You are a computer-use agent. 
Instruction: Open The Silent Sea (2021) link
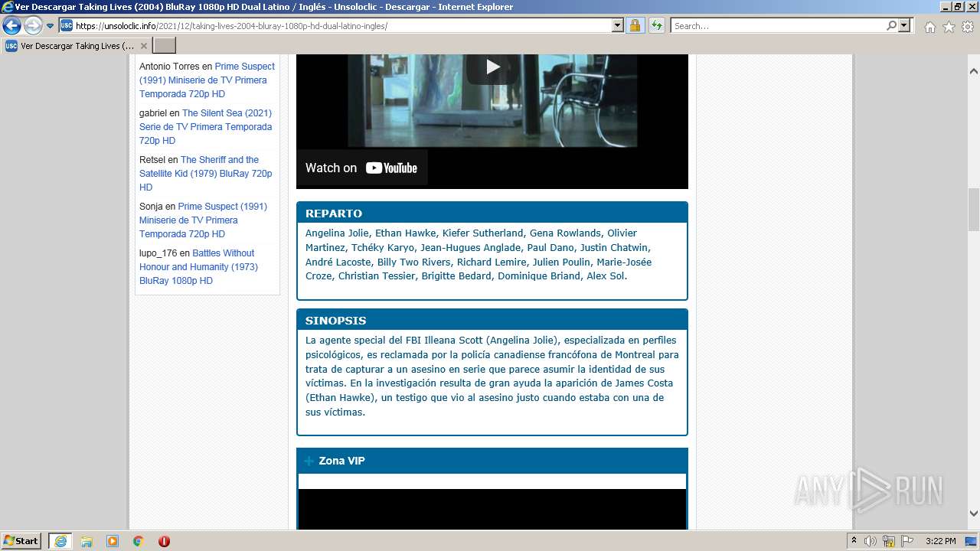206,127
